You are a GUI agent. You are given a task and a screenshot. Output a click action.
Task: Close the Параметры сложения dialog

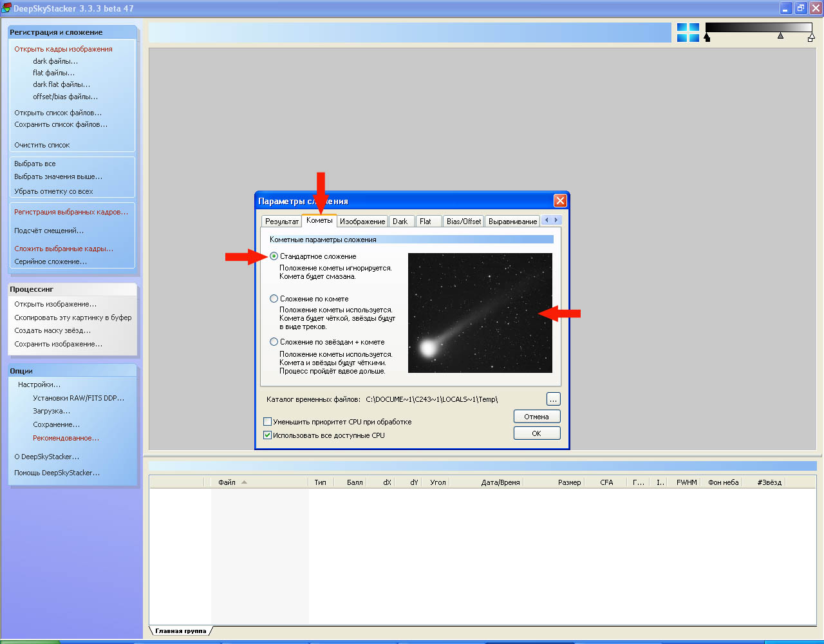[560, 201]
